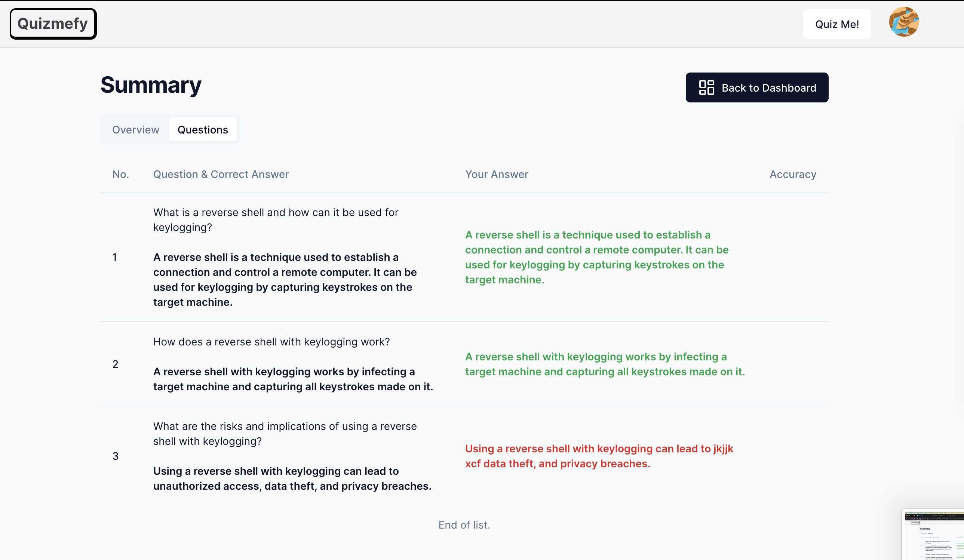Select the Questions tab
Viewport: 964px width, 560px height.
(x=203, y=129)
